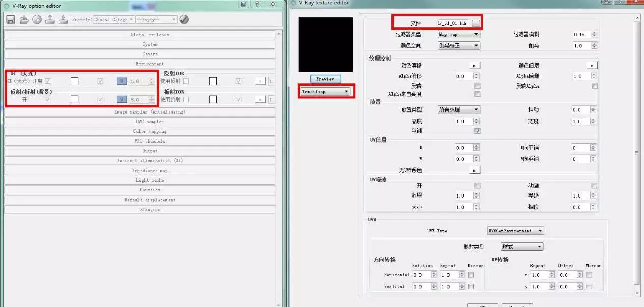Check the 反转Alpha checkbox

595,86
